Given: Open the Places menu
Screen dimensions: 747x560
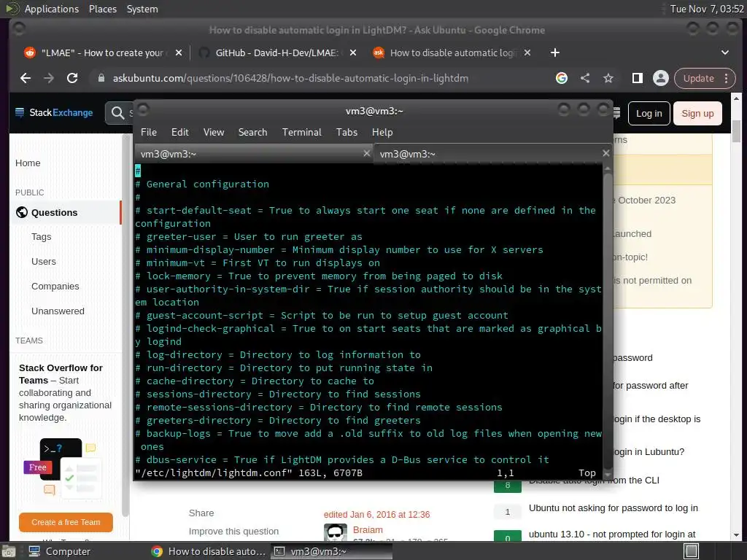Looking at the screenshot, I should pos(103,9).
